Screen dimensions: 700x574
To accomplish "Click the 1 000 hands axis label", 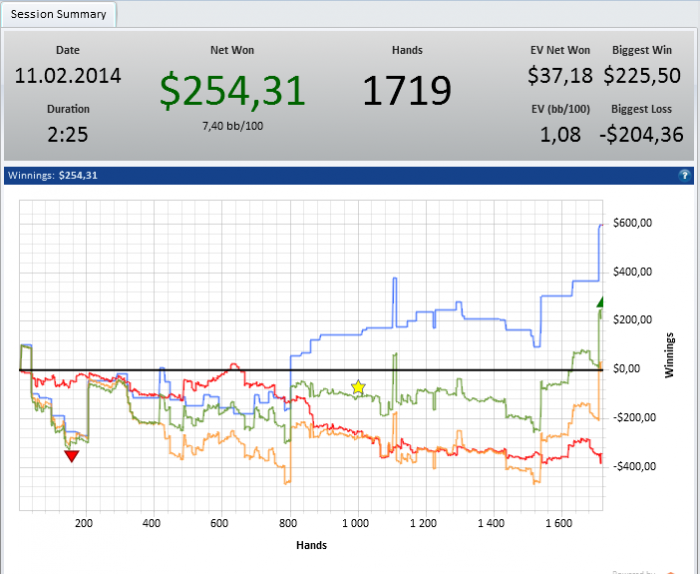I will pyautogui.click(x=355, y=523).
